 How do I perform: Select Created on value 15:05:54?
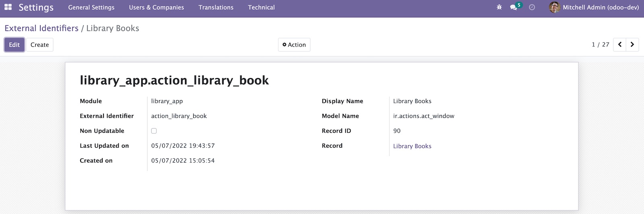(202, 160)
